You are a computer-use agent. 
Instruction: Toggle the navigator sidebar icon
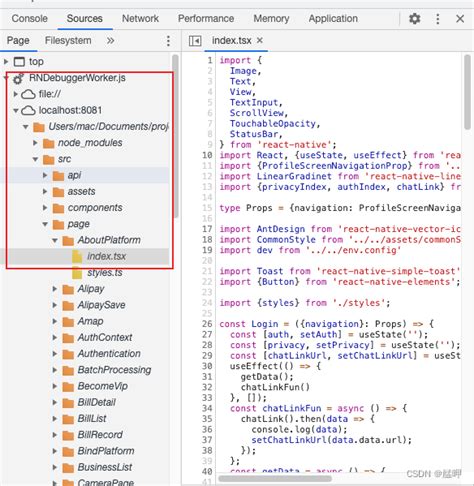pos(195,41)
